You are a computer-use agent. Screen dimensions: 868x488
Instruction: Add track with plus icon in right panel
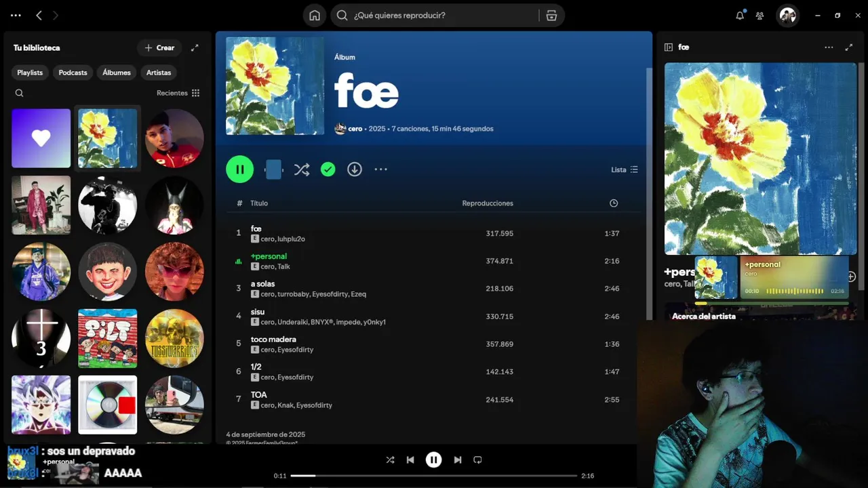click(852, 277)
